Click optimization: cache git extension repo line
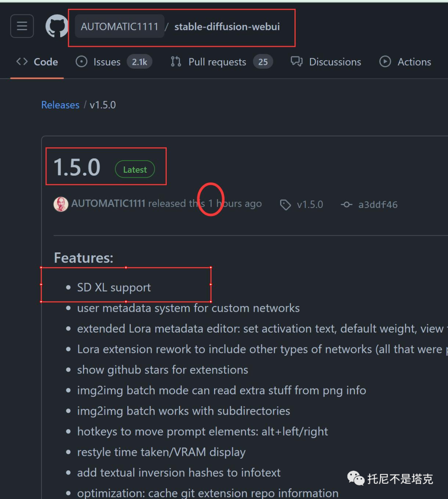 click(208, 493)
